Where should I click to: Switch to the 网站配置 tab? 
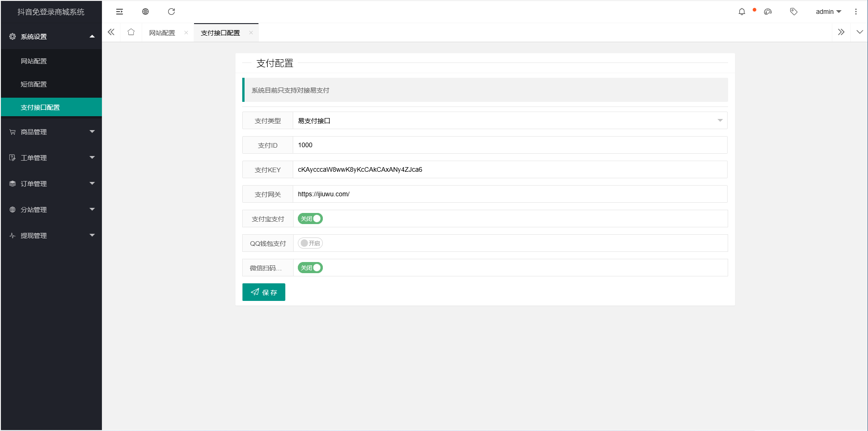[162, 33]
